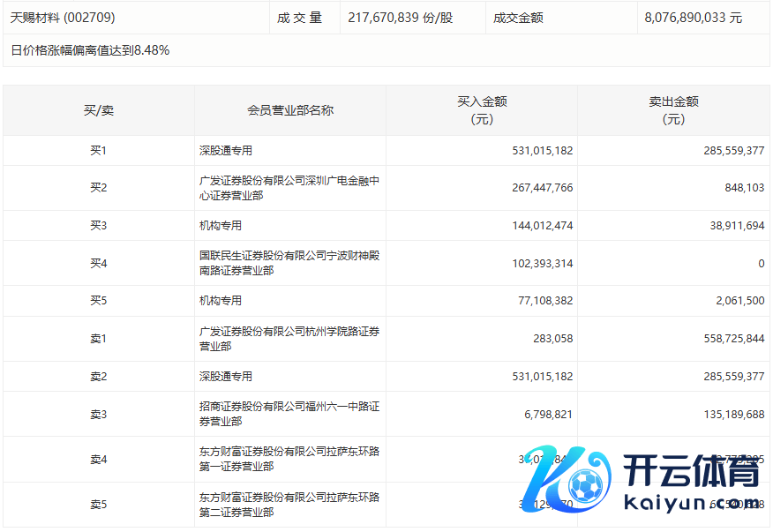The width and height of the screenshot is (773, 532).
Task: Select 深股通专用 in the 卖2 row
Action: [226, 377]
